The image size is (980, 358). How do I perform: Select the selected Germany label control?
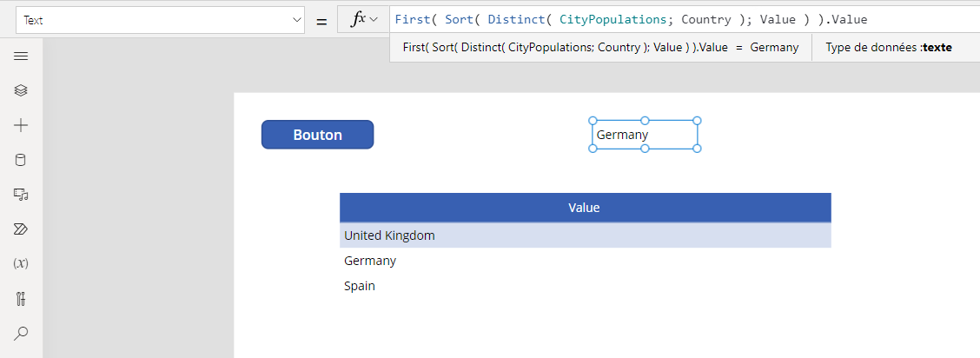[645, 135]
